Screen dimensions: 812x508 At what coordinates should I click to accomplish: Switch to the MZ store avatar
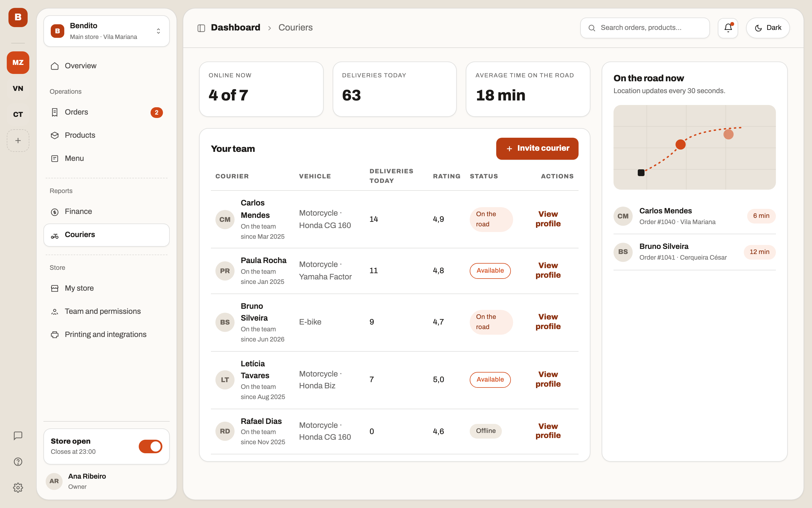(18, 62)
